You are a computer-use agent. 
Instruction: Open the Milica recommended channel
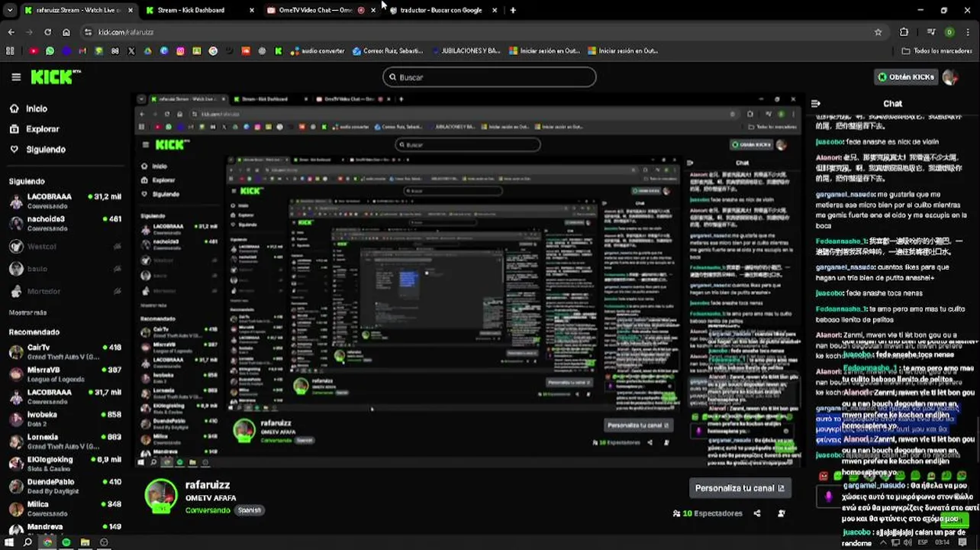coord(65,508)
